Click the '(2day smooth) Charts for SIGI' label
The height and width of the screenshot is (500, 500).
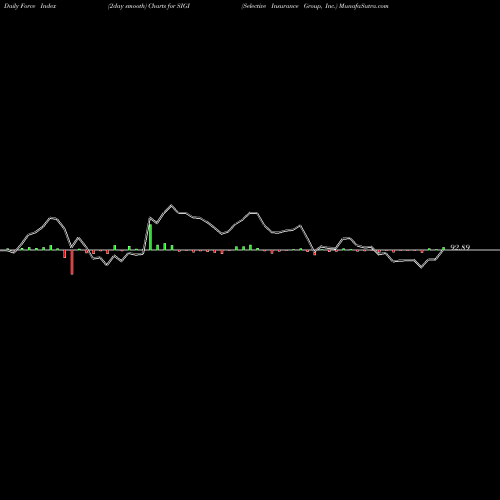(149, 6)
